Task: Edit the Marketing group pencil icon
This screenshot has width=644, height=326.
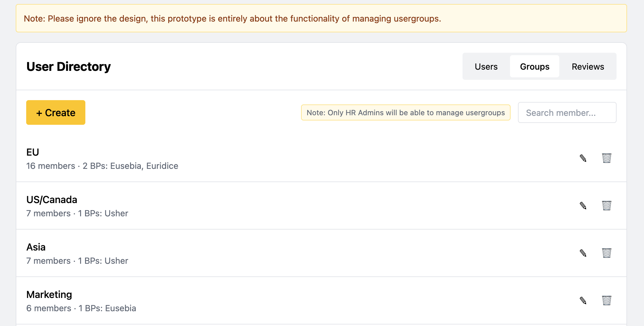Action: point(583,300)
